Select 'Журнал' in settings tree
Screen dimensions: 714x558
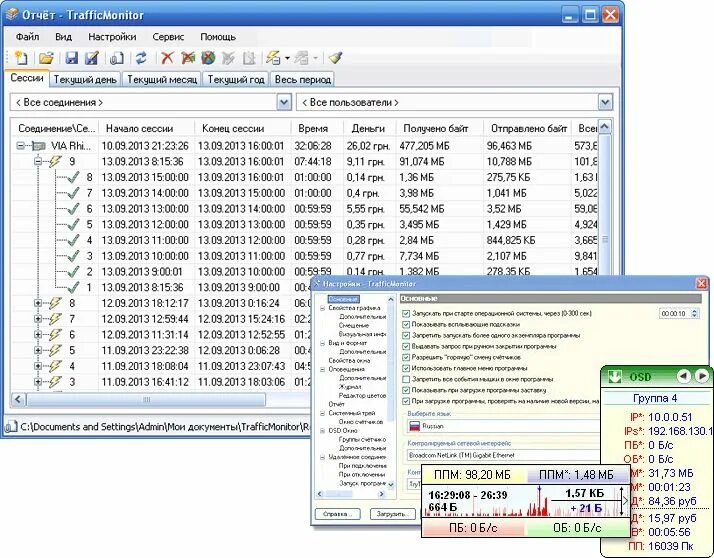350,386
